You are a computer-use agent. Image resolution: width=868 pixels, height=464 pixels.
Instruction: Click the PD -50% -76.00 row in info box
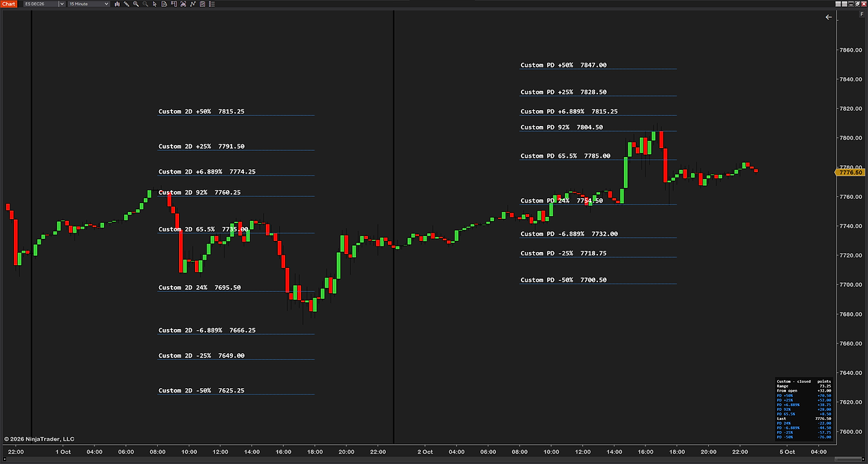click(x=804, y=437)
